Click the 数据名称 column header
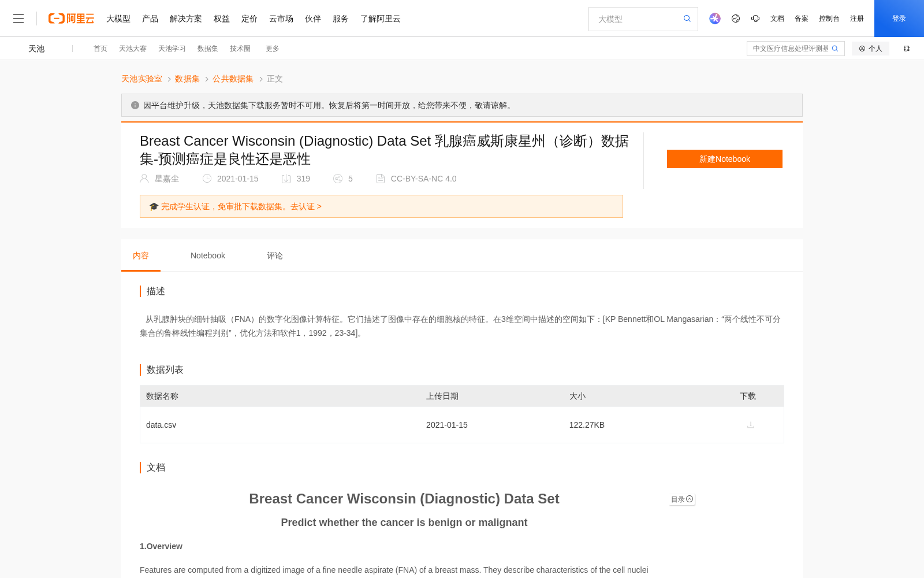Viewport: 924px width, 578px height. [x=162, y=396]
